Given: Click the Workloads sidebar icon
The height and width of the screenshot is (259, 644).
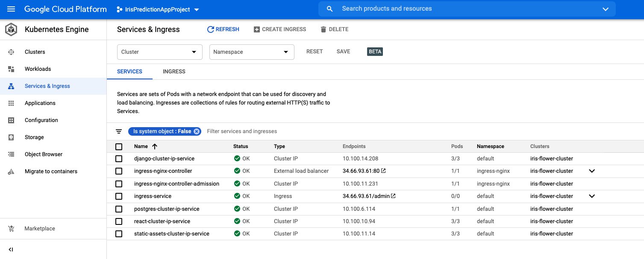Looking at the screenshot, I should click(x=11, y=69).
